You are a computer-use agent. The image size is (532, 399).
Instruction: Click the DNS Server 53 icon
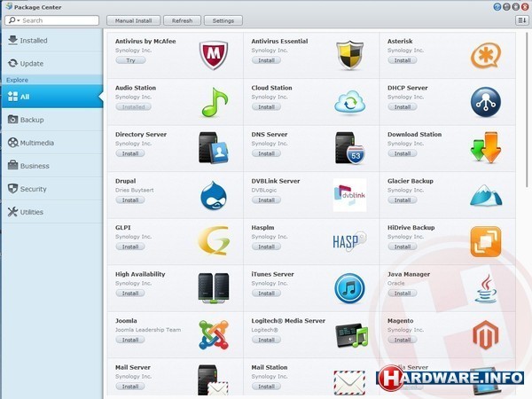point(350,148)
